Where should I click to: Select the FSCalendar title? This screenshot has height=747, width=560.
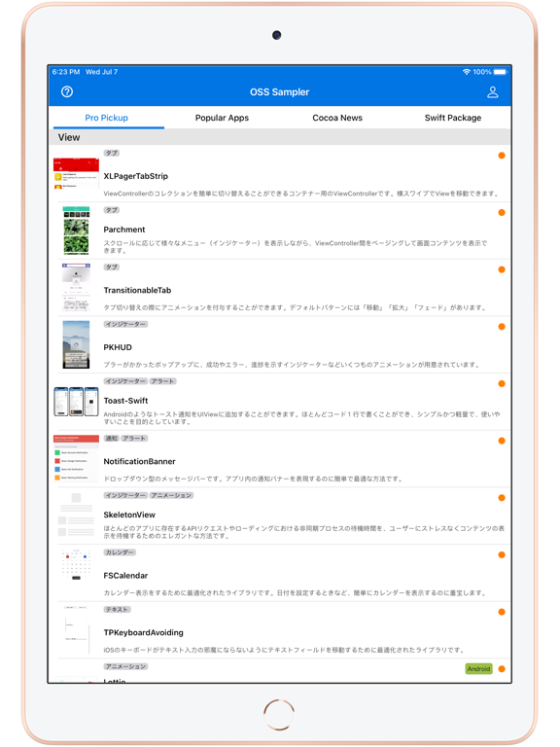pos(125,576)
